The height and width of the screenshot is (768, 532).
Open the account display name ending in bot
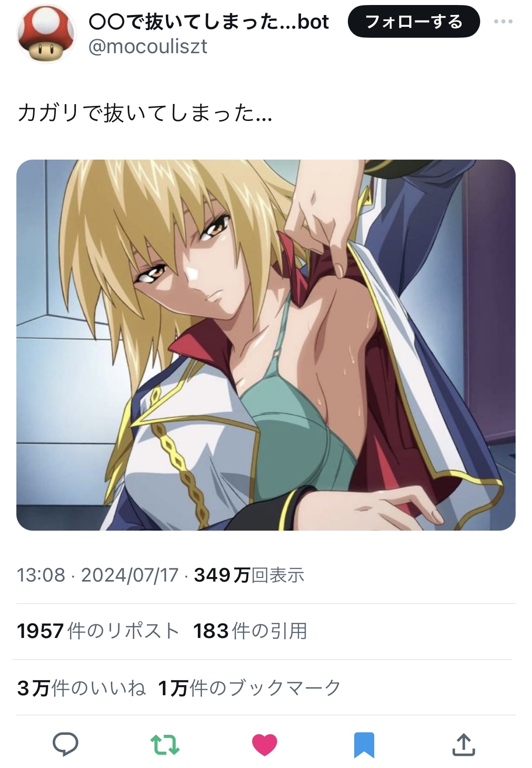pyautogui.click(x=208, y=21)
